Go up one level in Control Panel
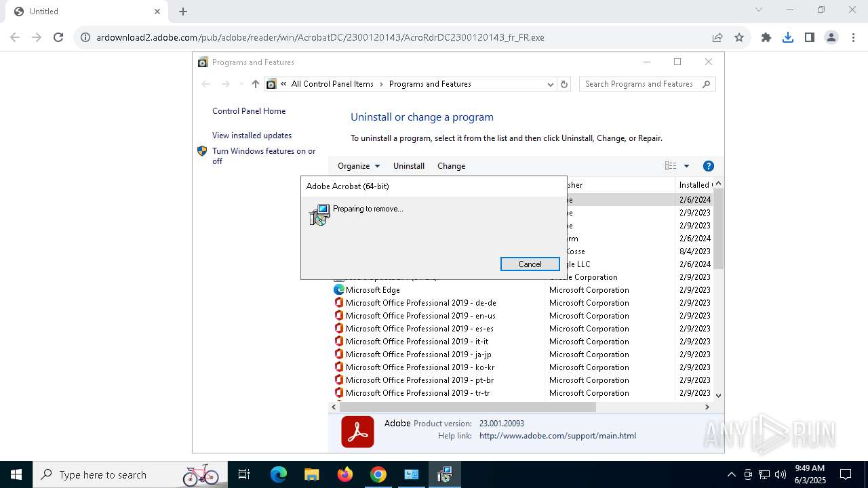Viewport: 868px width, 488px height. pos(255,84)
